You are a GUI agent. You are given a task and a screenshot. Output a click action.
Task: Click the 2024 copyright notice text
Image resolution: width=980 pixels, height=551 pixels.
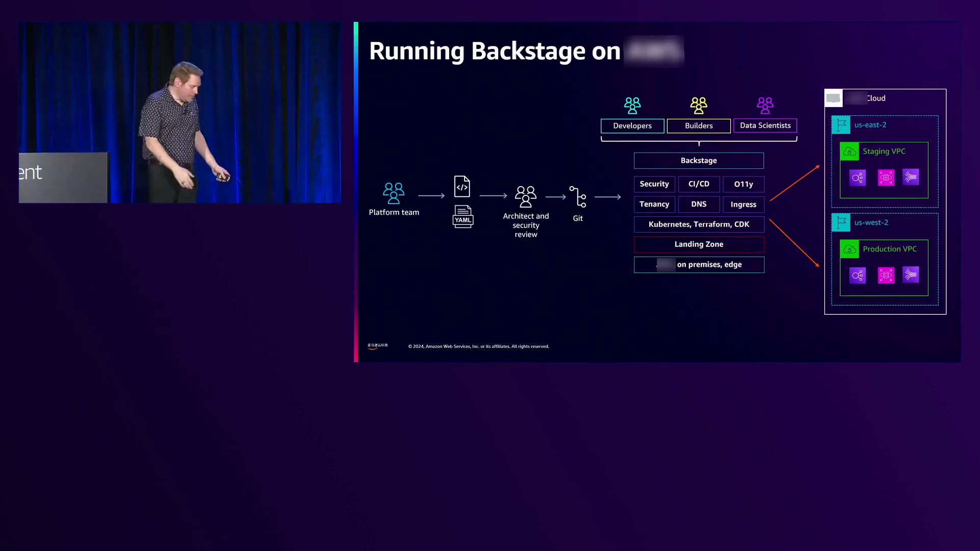[479, 346]
